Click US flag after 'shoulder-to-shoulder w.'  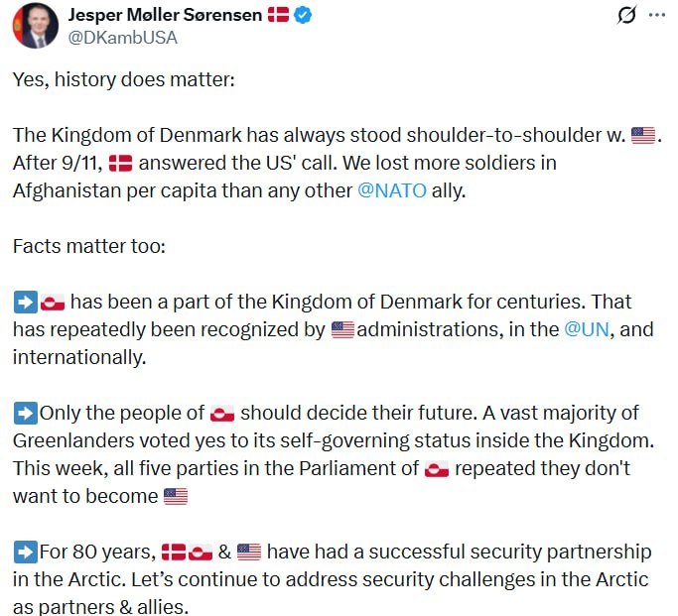pyautogui.click(x=643, y=135)
